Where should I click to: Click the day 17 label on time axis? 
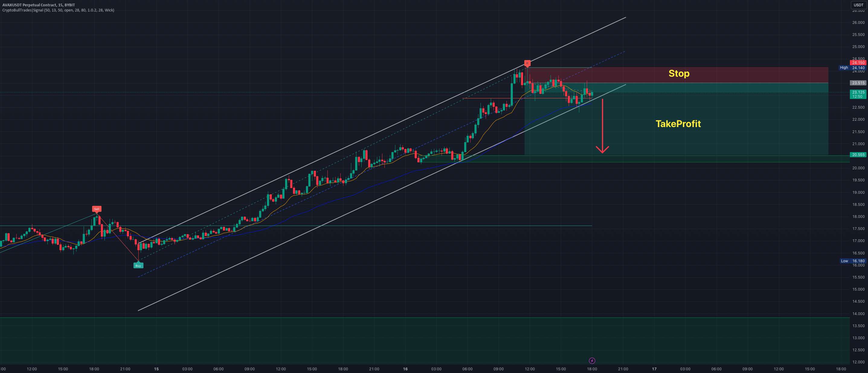654,369
